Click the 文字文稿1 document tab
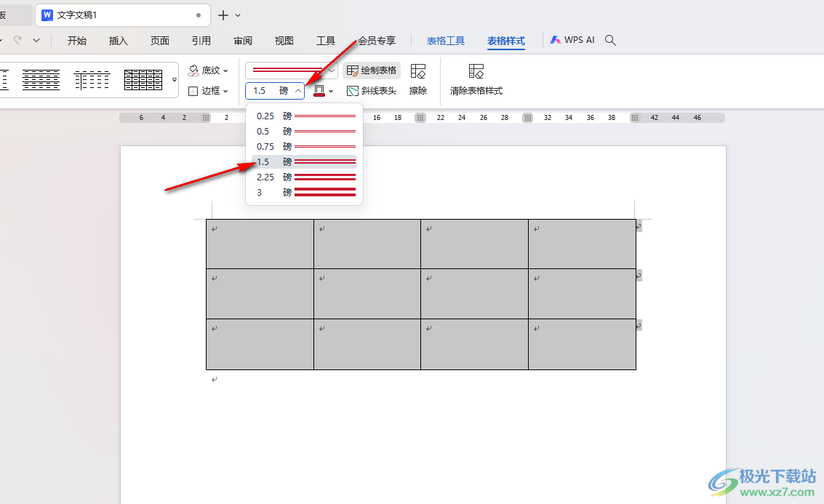The height and width of the screenshot is (504, 824). click(x=122, y=15)
